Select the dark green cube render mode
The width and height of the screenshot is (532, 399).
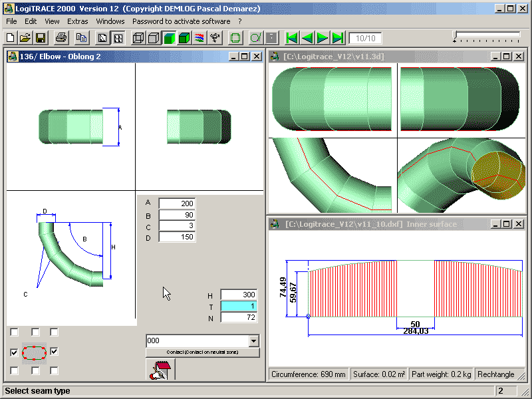coord(184,38)
